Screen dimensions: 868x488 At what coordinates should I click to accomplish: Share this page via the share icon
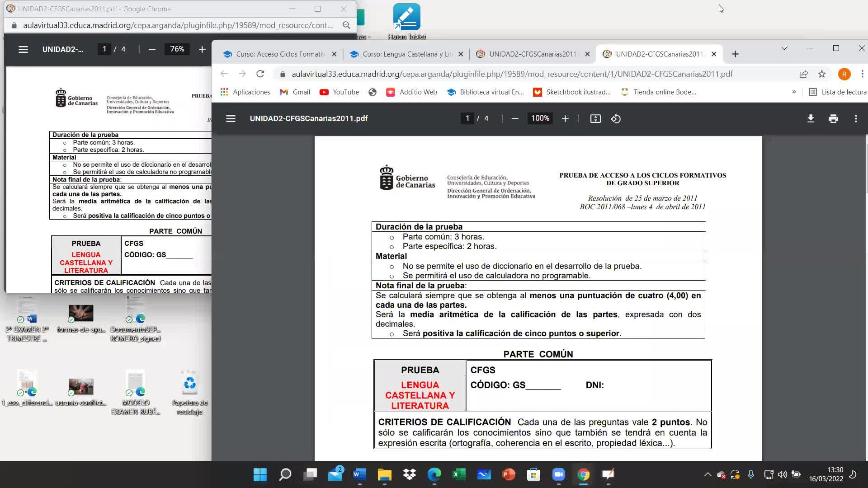click(803, 74)
